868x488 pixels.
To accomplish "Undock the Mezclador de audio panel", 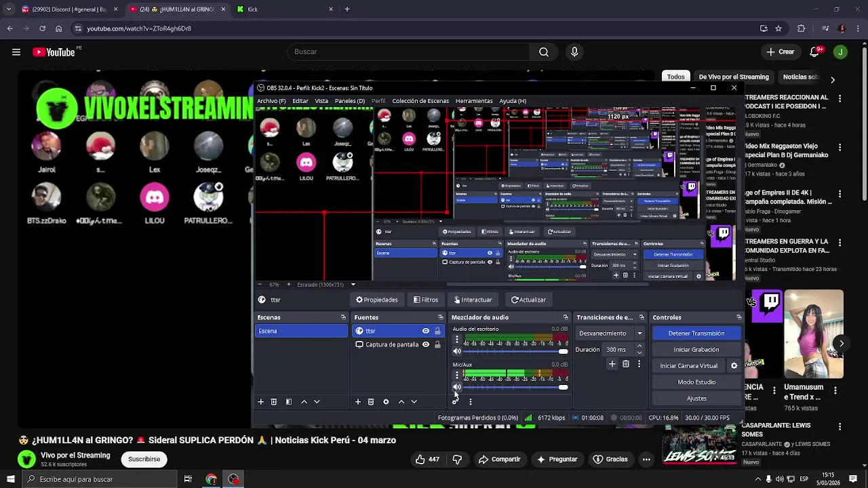I will (x=566, y=318).
